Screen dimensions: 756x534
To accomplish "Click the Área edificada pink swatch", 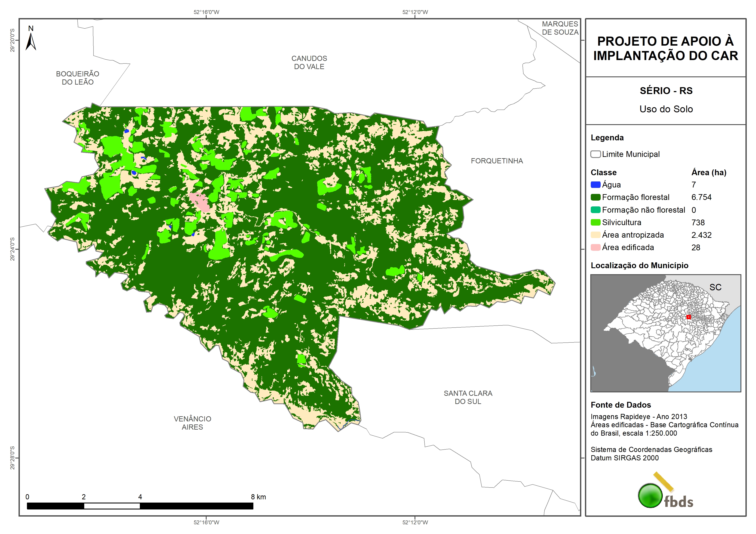I will pos(595,248).
